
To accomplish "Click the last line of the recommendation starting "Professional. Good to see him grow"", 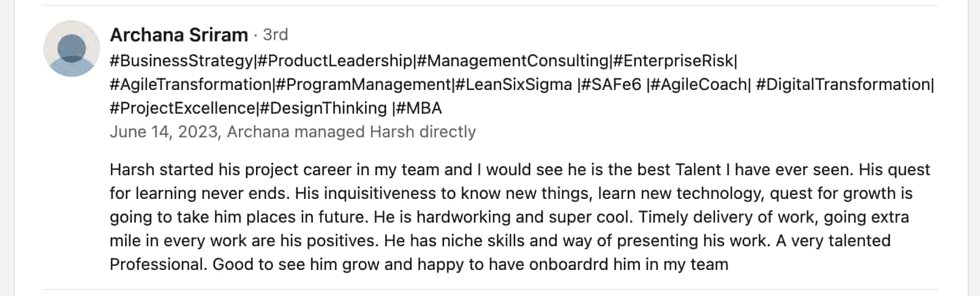I will click(419, 265).
